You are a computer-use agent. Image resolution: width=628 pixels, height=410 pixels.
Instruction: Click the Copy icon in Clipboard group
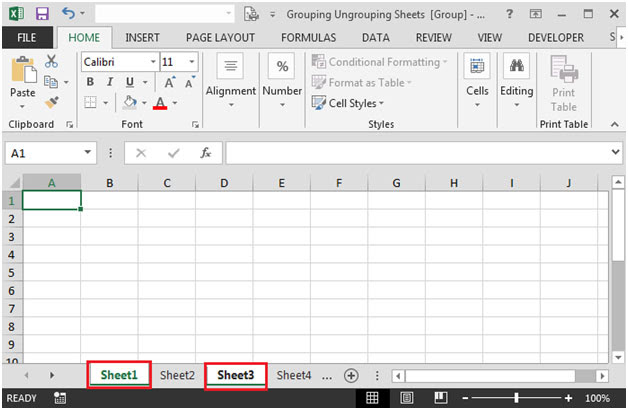click(51, 82)
